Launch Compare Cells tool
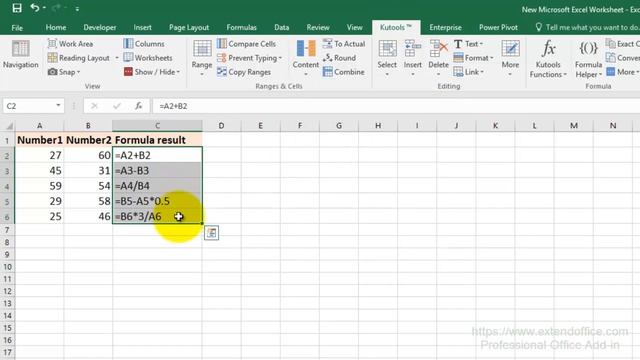Screen dimensions: 640x360 (x=246, y=44)
